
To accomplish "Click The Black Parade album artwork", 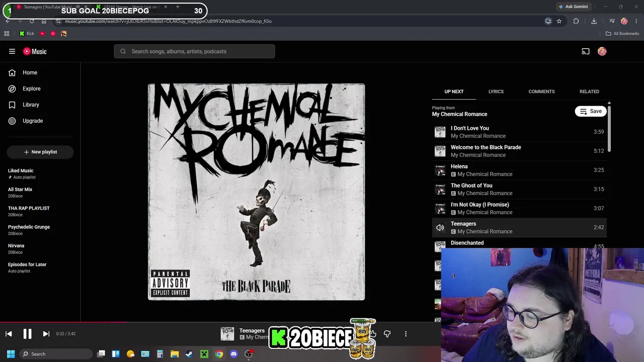I will [256, 192].
